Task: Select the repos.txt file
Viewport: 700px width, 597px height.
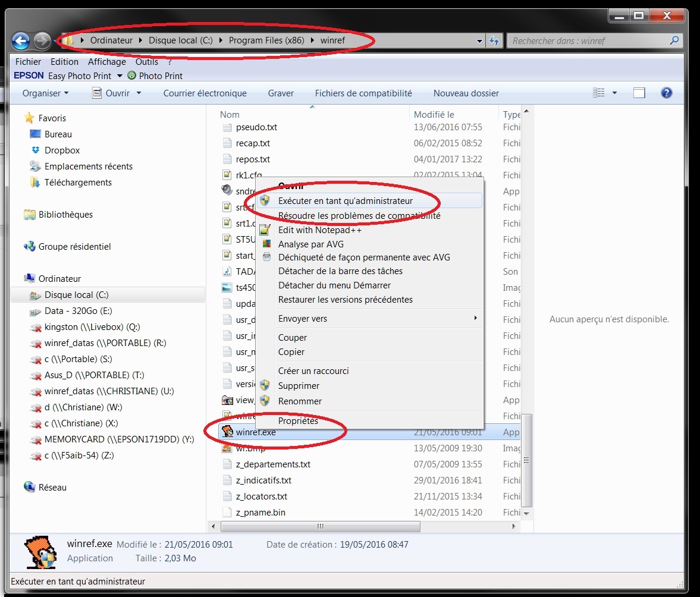Action: coord(253,159)
